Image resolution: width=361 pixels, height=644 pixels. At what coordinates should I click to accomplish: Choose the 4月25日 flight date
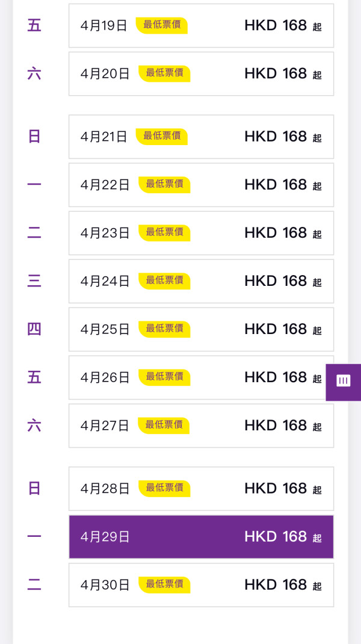click(x=201, y=329)
